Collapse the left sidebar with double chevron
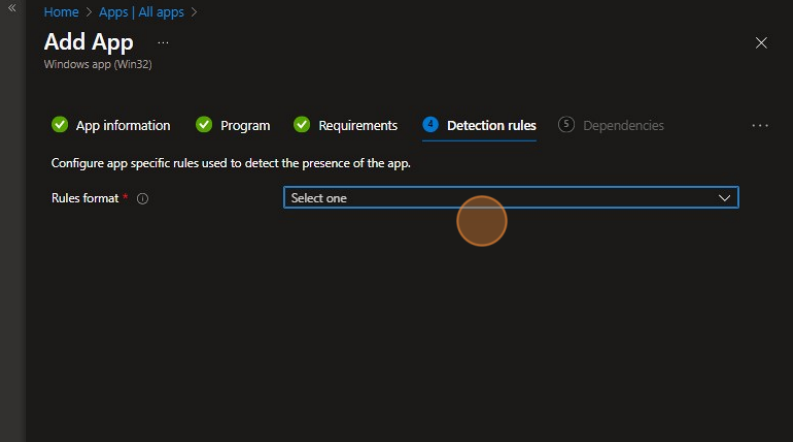 pos(12,8)
